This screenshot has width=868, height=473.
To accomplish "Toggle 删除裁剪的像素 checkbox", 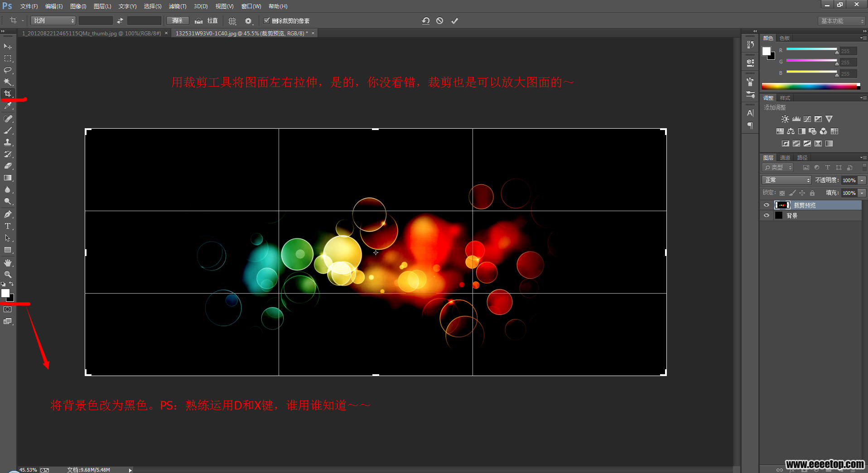I will tap(267, 21).
